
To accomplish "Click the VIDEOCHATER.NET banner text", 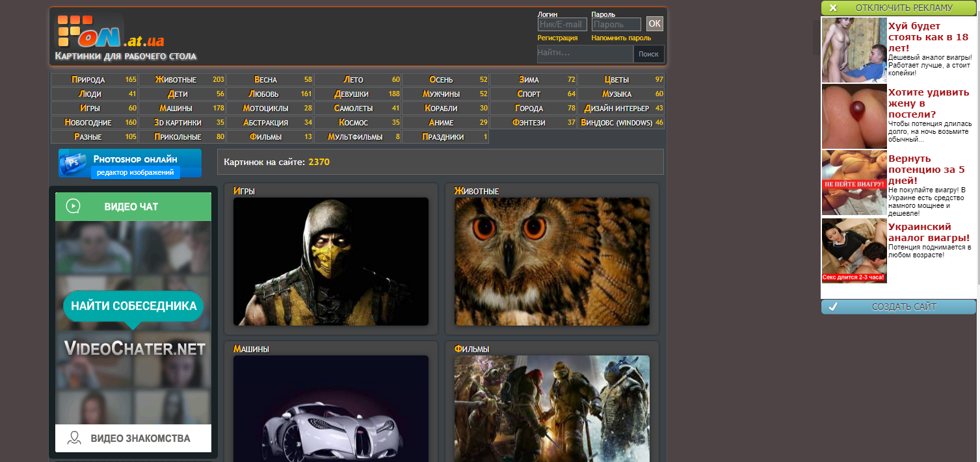I will 135,348.
